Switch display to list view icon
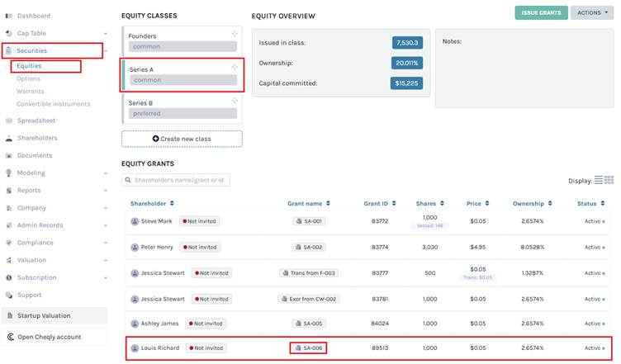Image resolution: width=621 pixels, height=364 pixels. pos(599,180)
